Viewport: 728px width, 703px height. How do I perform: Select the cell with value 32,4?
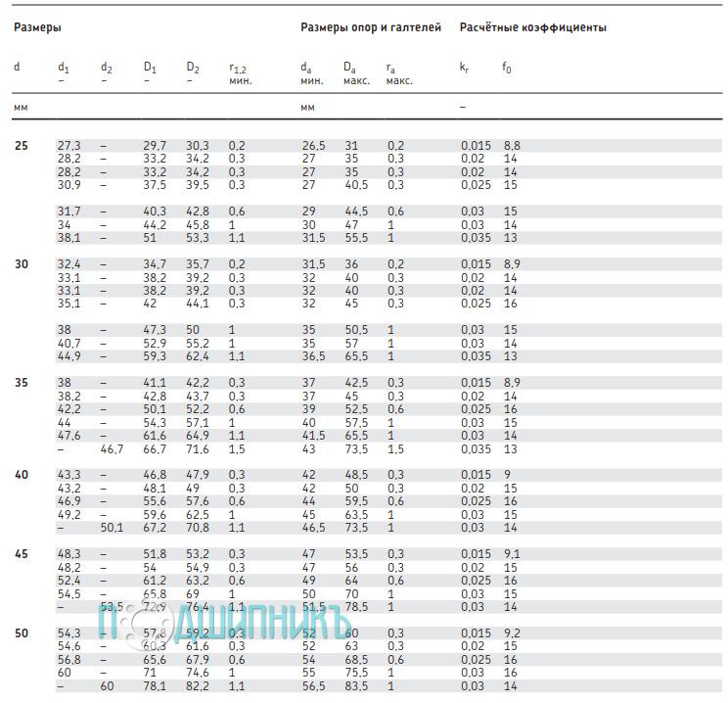click(68, 264)
